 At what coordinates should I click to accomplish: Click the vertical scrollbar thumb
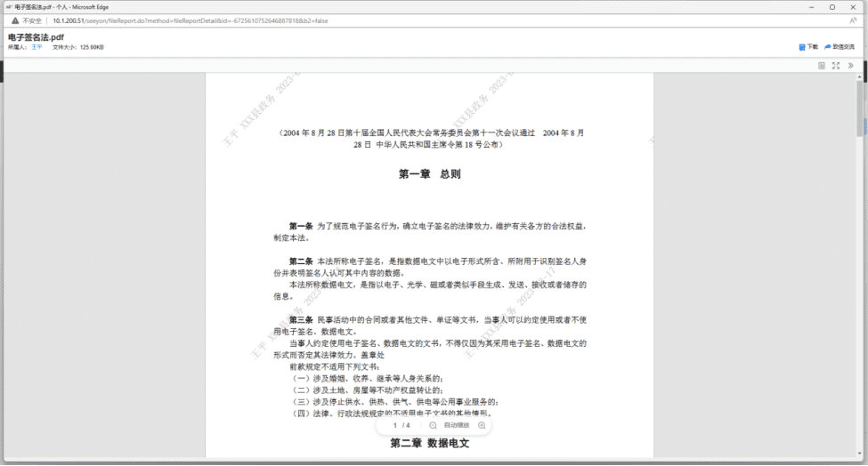[x=860, y=108]
